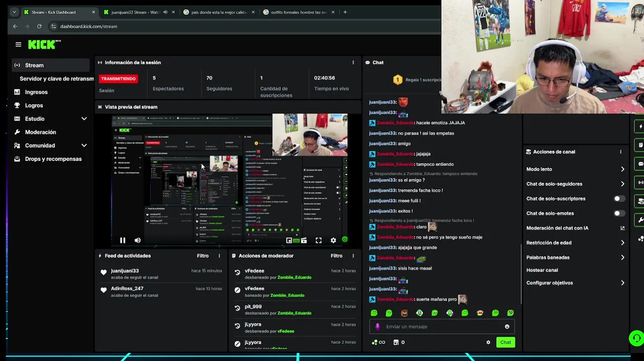
Task: Open the hamburger menu beside Kick logo
Action: pyautogui.click(x=19, y=45)
